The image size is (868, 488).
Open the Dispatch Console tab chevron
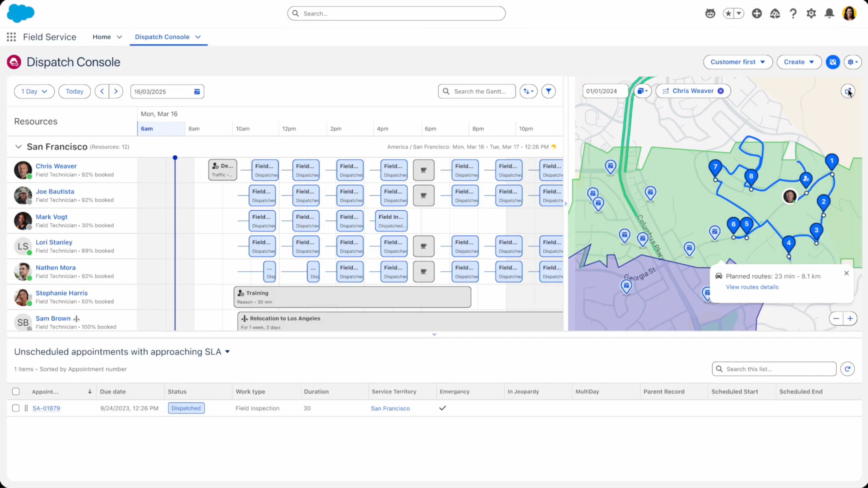[x=198, y=37]
